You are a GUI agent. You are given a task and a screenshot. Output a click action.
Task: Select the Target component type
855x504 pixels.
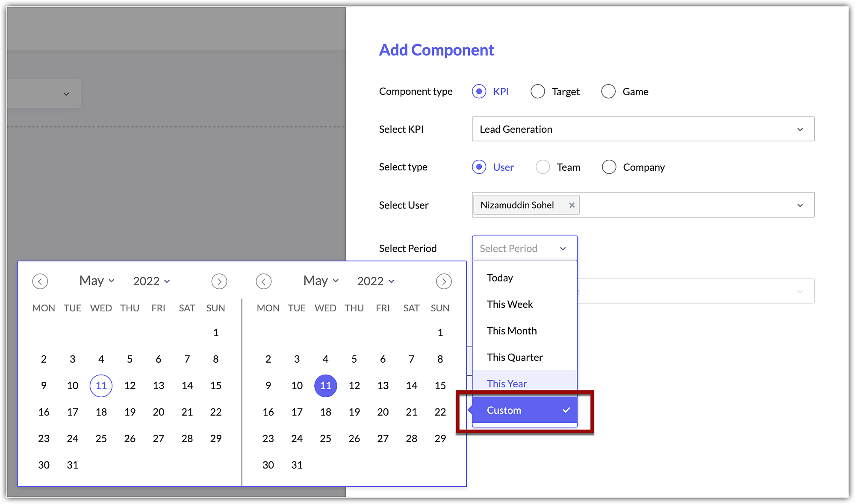click(538, 91)
